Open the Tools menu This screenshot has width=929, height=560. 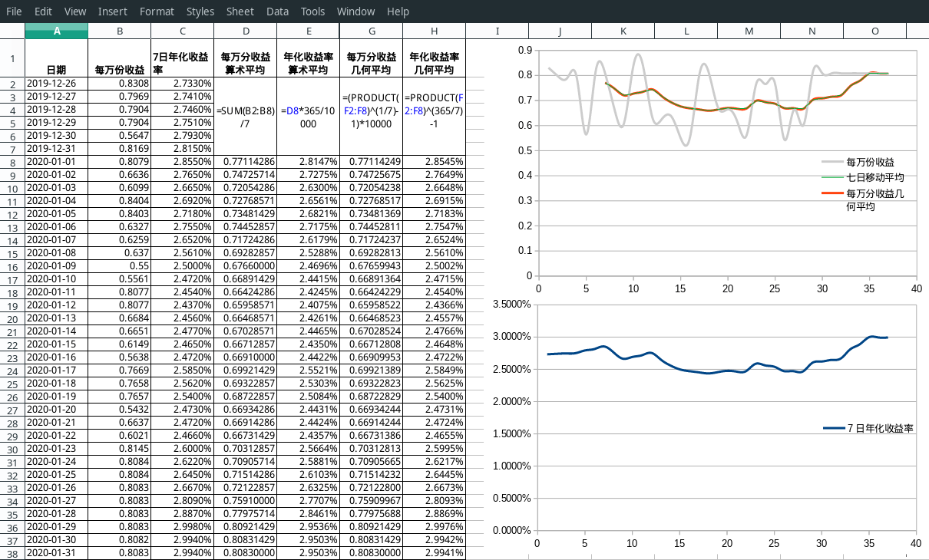coord(312,12)
